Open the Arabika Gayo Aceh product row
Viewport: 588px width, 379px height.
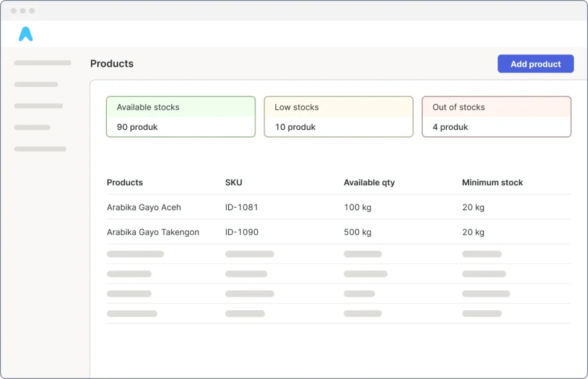coord(144,207)
